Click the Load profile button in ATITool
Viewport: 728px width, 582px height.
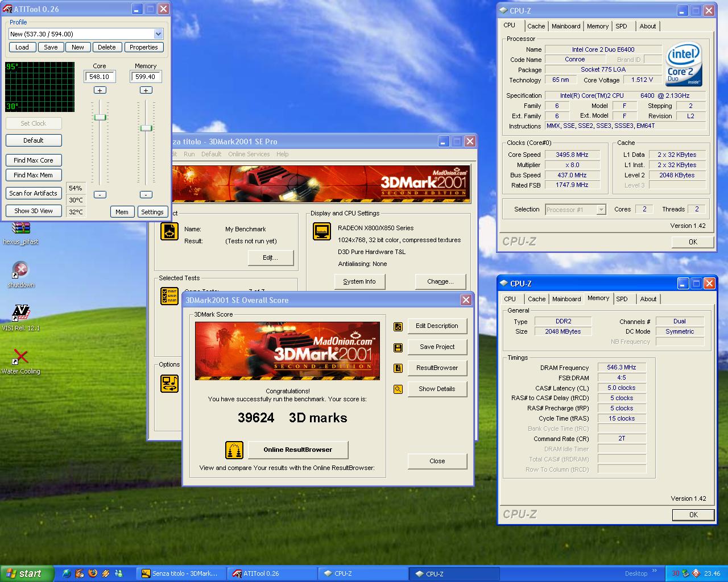coord(22,47)
